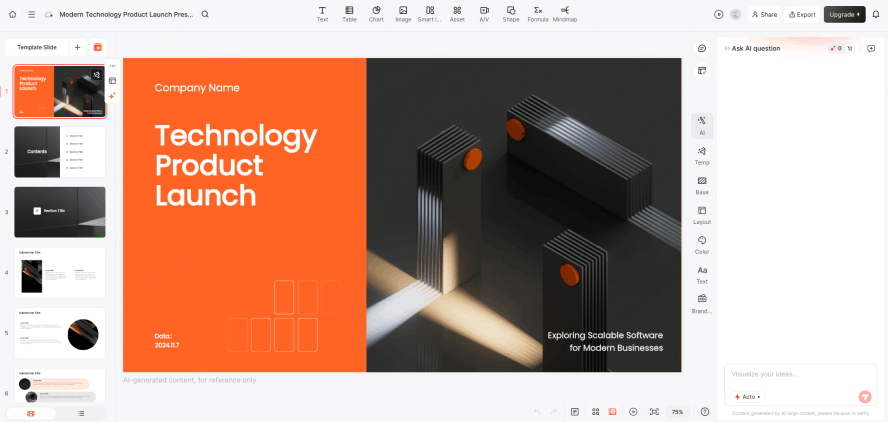Switch to slide thumbnail view toggle

[31, 413]
